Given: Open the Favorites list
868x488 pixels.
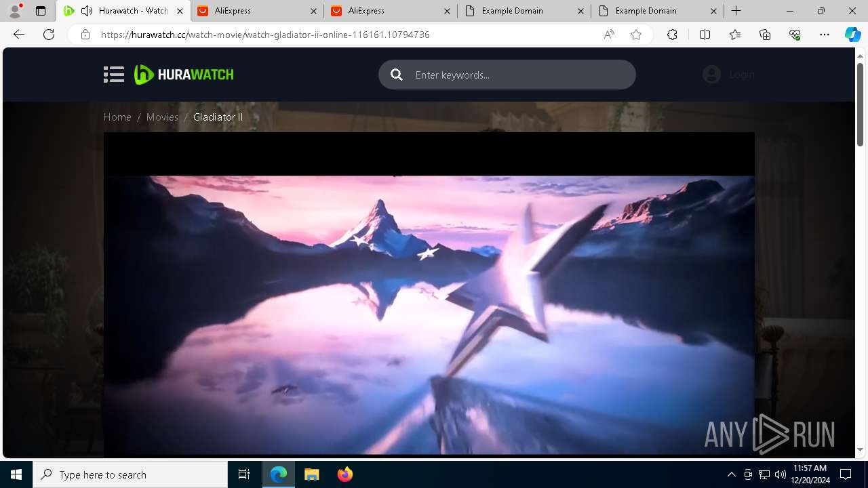Looking at the screenshot, I should coord(735,35).
